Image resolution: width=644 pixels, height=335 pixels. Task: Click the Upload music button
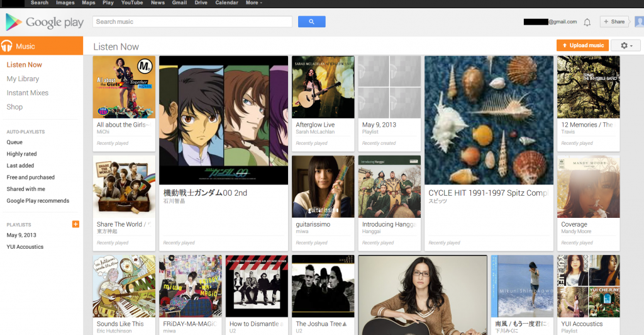click(x=583, y=45)
